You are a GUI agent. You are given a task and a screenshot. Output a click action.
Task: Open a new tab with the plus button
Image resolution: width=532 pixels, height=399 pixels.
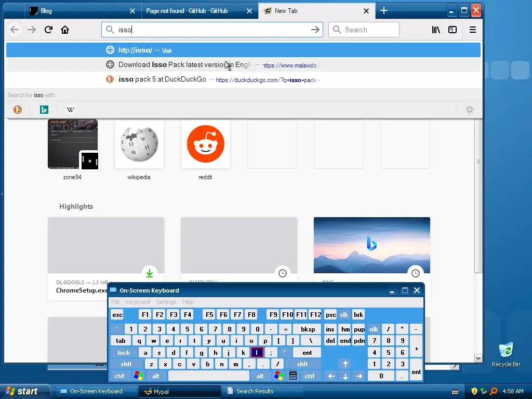pyautogui.click(x=384, y=10)
